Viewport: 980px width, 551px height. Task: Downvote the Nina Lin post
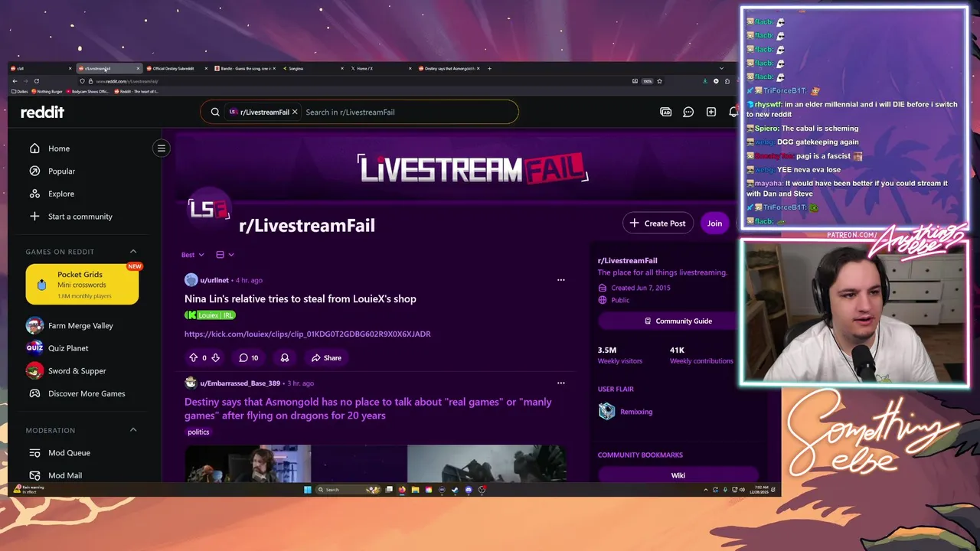(215, 357)
